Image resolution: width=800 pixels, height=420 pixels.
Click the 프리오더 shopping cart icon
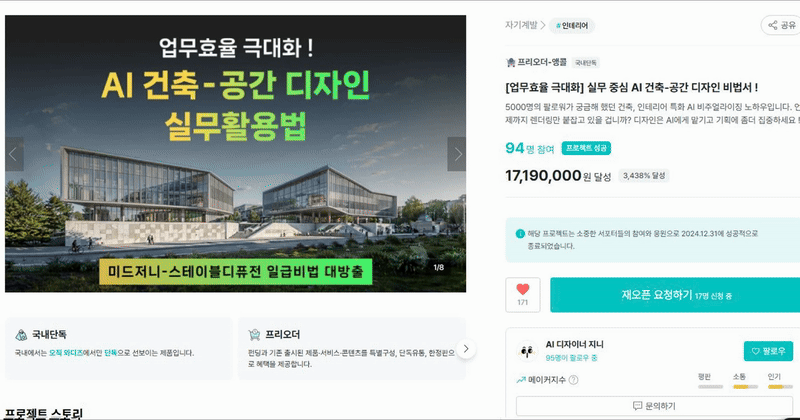coord(254,335)
